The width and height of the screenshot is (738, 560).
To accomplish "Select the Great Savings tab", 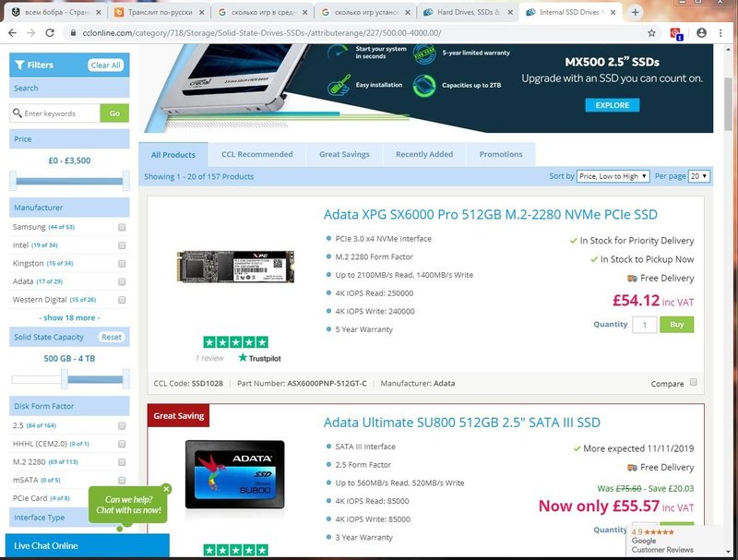I will tap(344, 154).
